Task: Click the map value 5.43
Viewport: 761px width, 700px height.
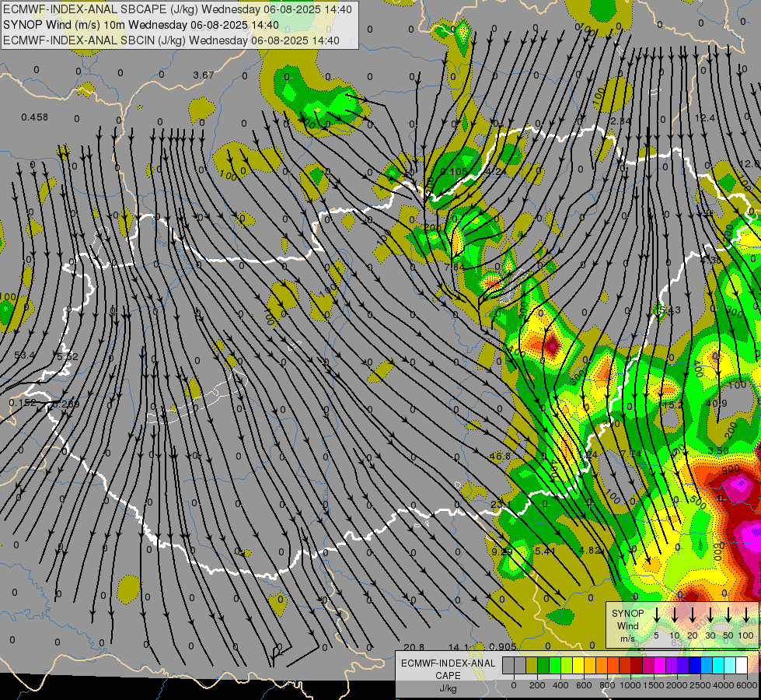Action: 670,310
